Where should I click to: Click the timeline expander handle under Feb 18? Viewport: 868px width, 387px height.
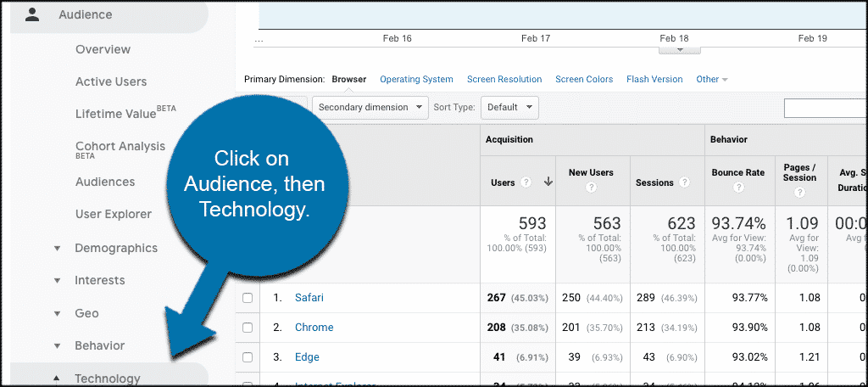click(x=680, y=49)
